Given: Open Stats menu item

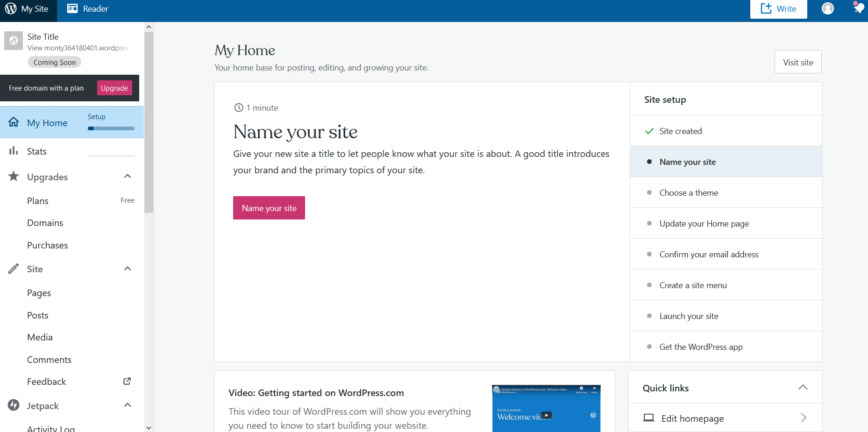Looking at the screenshot, I should (x=37, y=151).
